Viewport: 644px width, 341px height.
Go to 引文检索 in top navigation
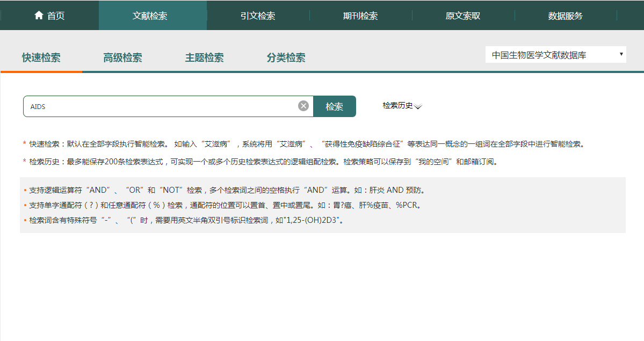(258, 16)
